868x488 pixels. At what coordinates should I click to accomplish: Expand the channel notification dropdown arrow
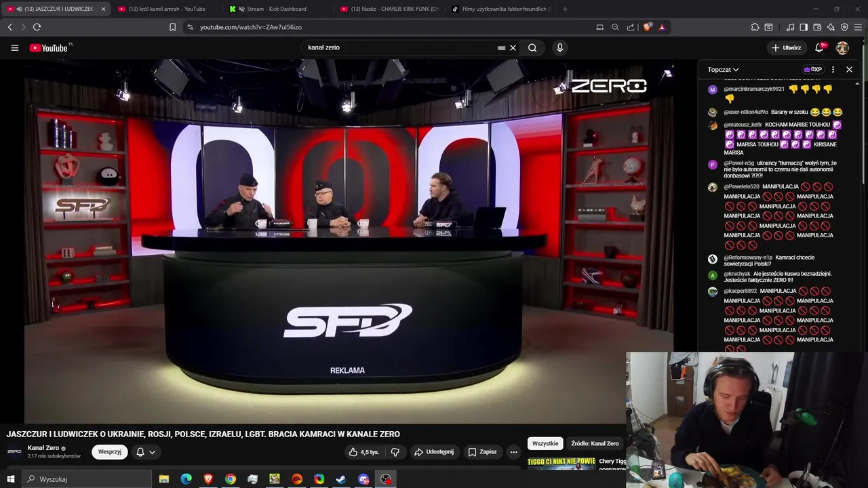pos(153,452)
